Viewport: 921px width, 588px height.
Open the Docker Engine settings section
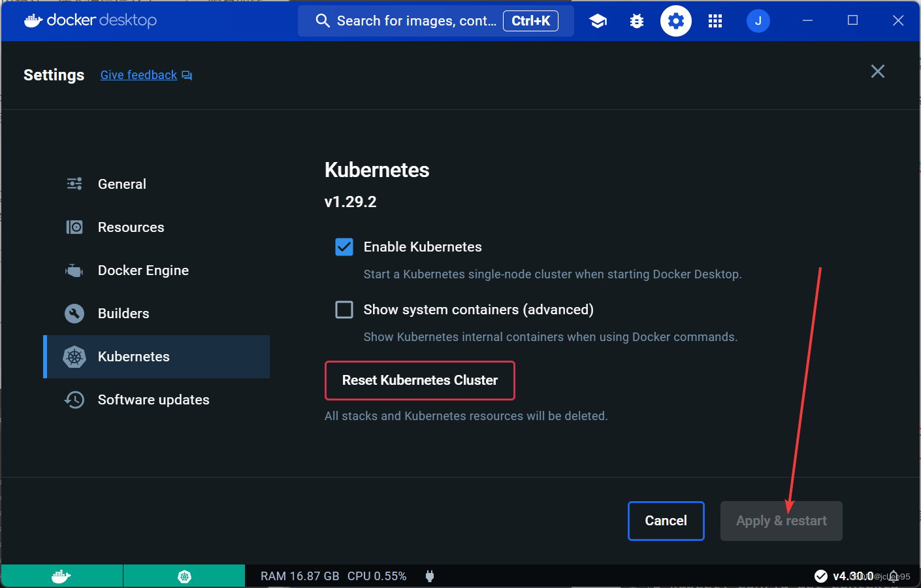click(x=143, y=270)
